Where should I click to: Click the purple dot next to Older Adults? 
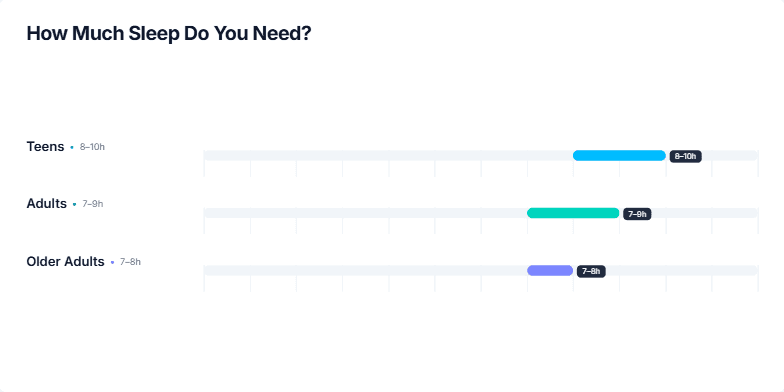[112, 262]
